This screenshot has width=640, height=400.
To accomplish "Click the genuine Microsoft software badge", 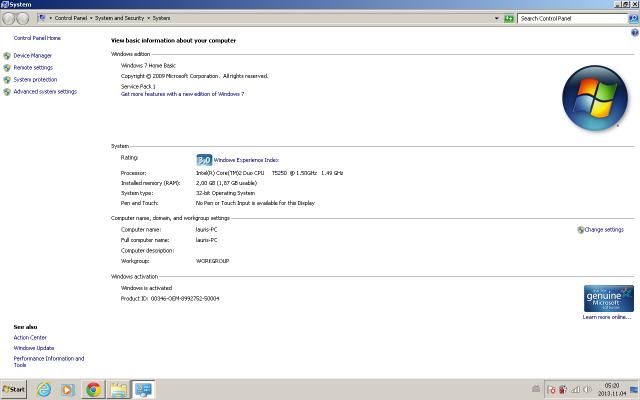I will click(608, 298).
